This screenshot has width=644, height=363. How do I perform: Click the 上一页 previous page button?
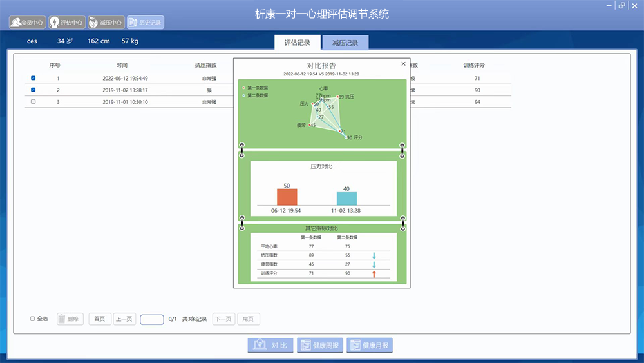(x=124, y=319)
